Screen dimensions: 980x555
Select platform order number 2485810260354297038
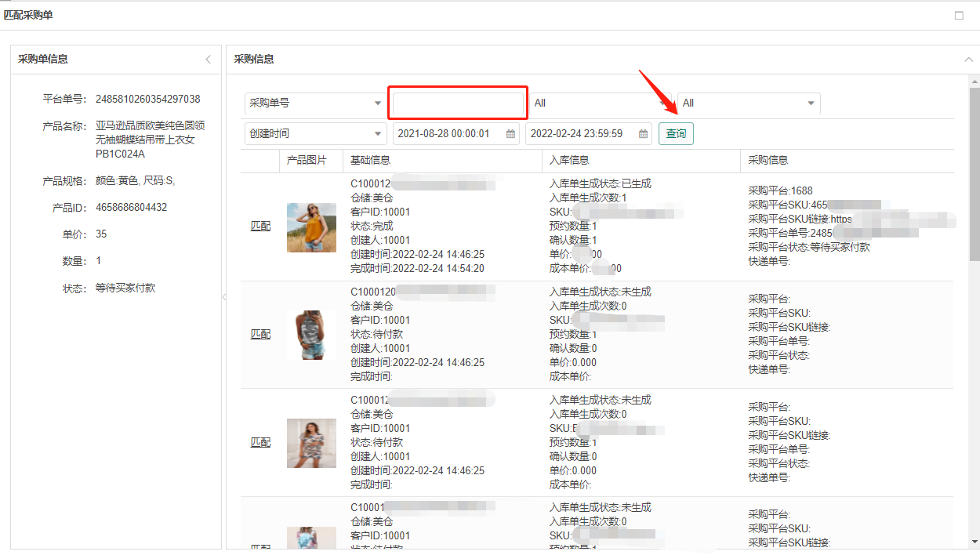(x=147, y=99)
